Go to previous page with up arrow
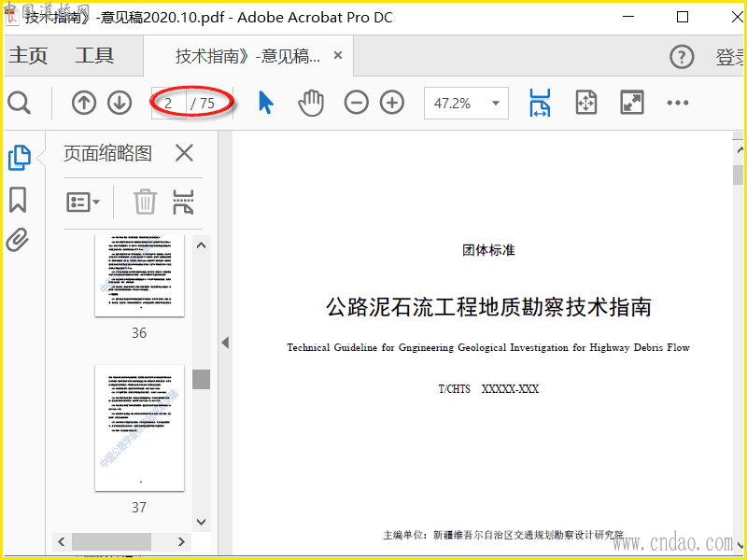This screenshot has height=560, width=747. pyautogui.click(x=84, y=103)
